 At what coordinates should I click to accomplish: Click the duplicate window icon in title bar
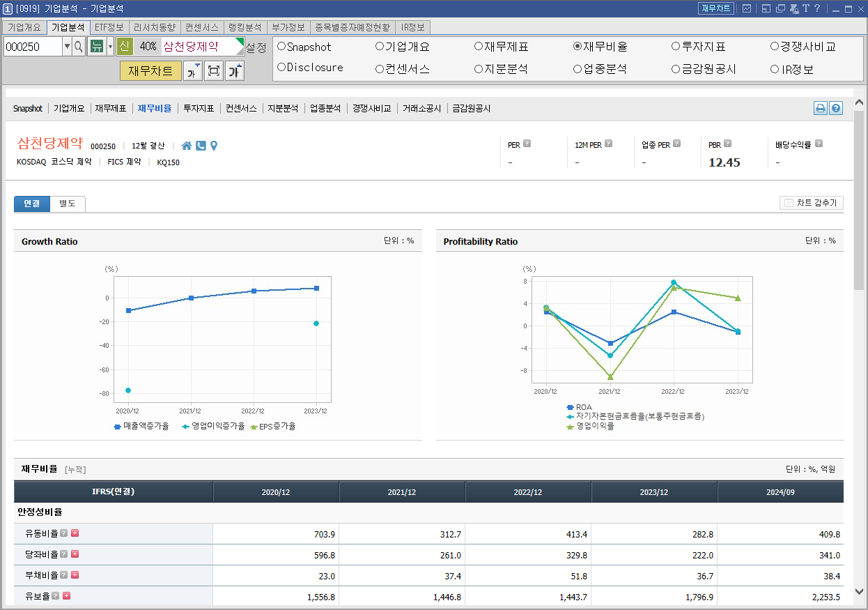[780, 8]
